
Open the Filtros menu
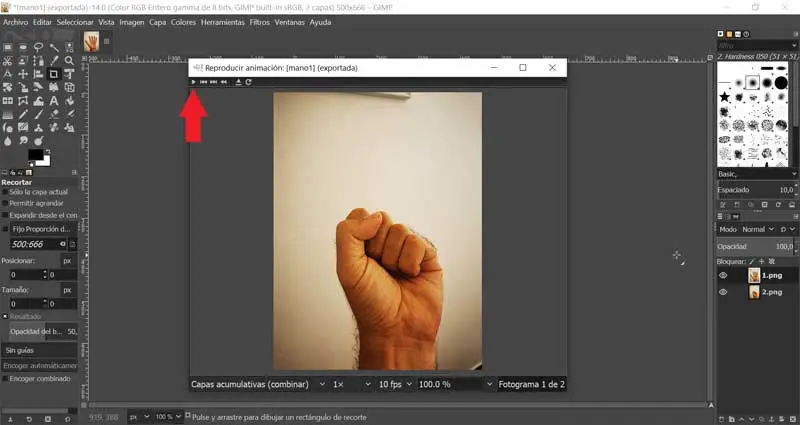click(x=260, y=22)
